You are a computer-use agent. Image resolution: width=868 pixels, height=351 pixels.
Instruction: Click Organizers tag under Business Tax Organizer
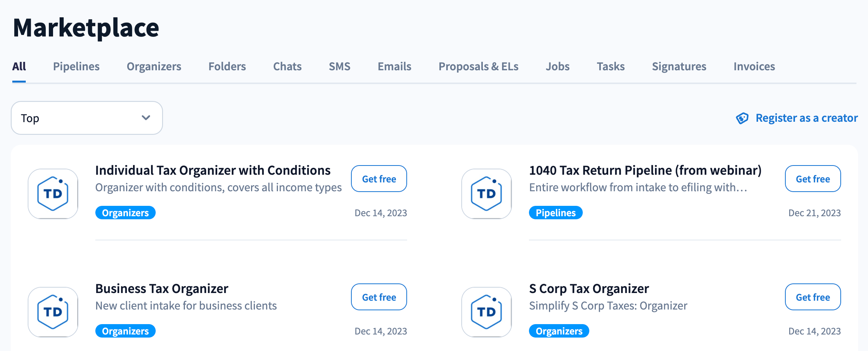(125, 331)
